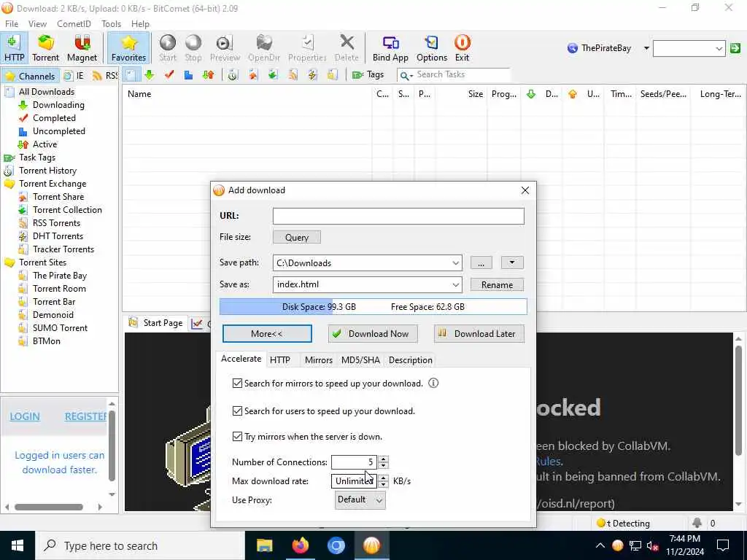This screenshot has height=560, width=747.
Task: Click the Number of Connections field
Action: pos(354,462)
